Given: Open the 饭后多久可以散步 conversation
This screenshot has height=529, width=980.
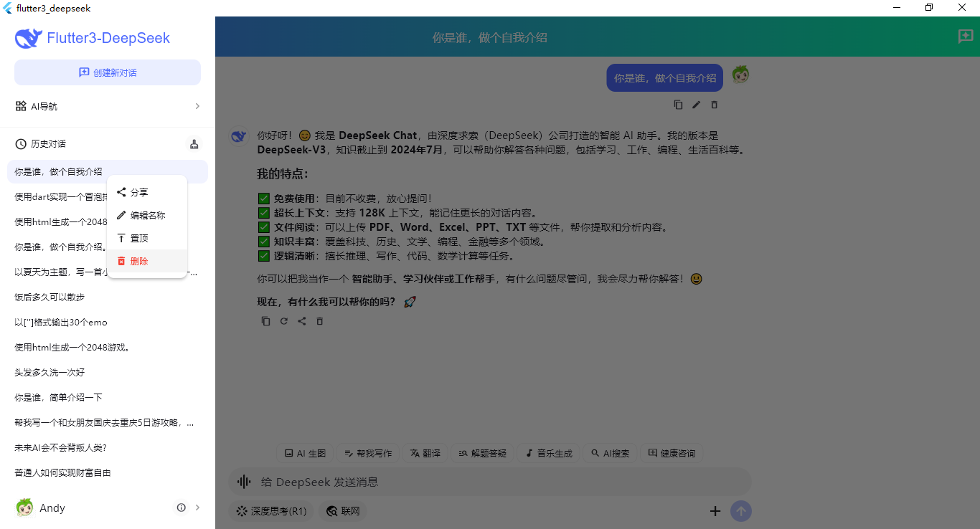Looking at the screenshot, I should [x=108, y=297].
